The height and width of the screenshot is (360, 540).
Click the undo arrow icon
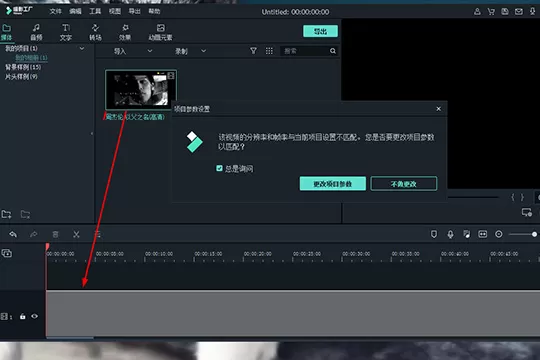13,235
